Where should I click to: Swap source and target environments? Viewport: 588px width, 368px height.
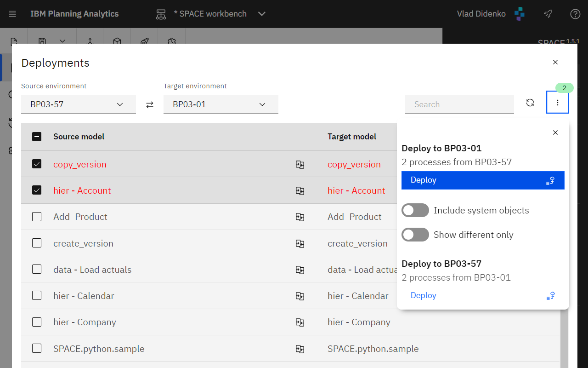150,105
